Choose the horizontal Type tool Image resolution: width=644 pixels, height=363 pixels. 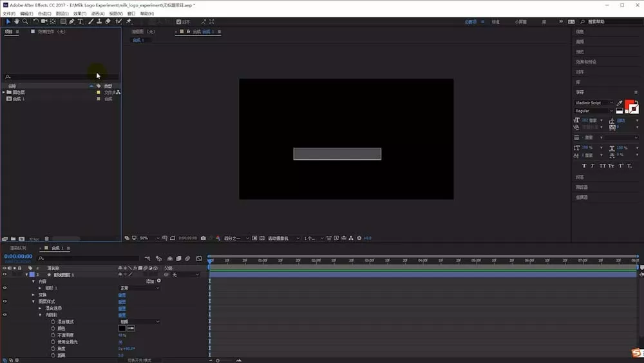[80, 21]
